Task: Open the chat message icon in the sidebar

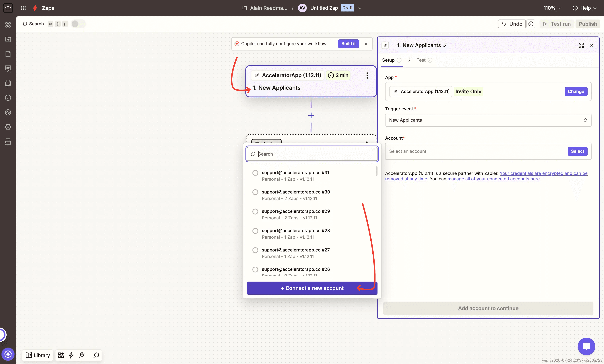Action: [8, 68]
